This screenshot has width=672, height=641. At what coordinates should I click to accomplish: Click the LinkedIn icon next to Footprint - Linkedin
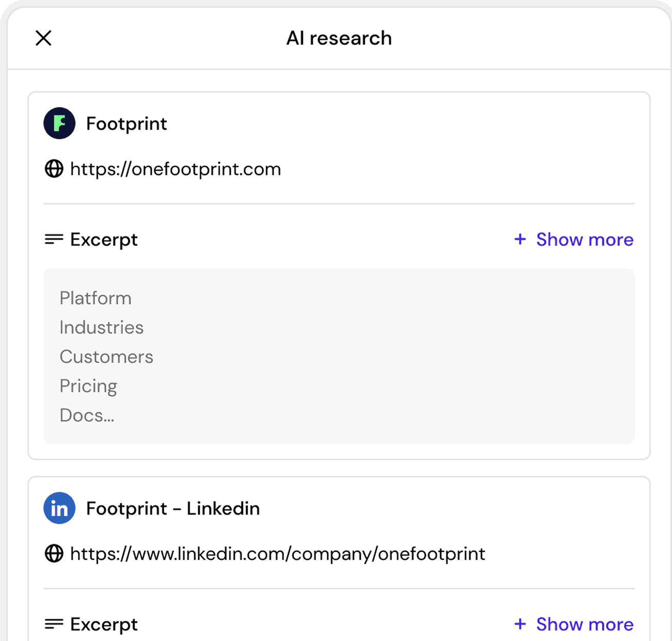coord(59,508)
